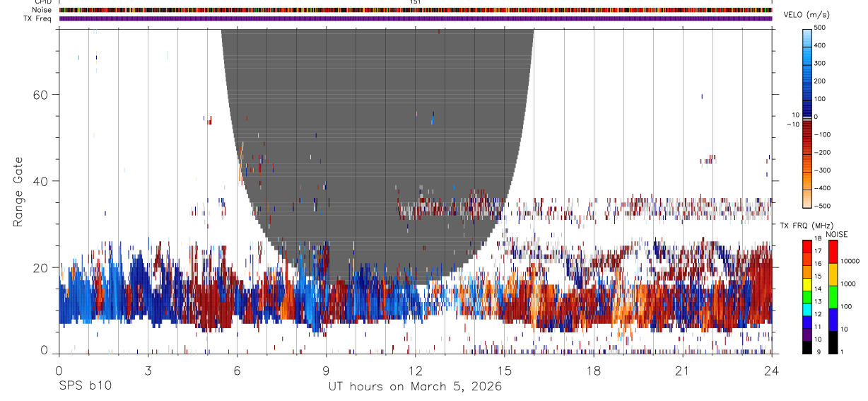Click the '10000' noise tick label
Screen dimensions: 868x401
[851, 261]
